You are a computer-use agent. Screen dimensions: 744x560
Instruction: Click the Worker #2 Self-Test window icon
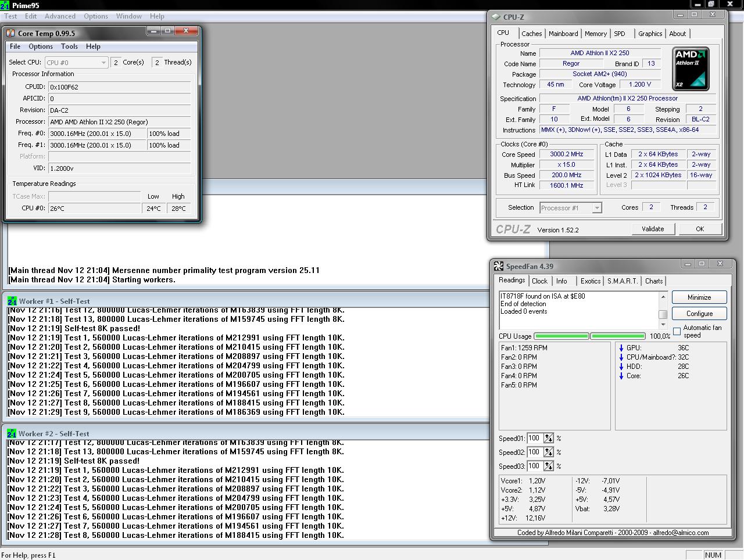pos(12,433)
